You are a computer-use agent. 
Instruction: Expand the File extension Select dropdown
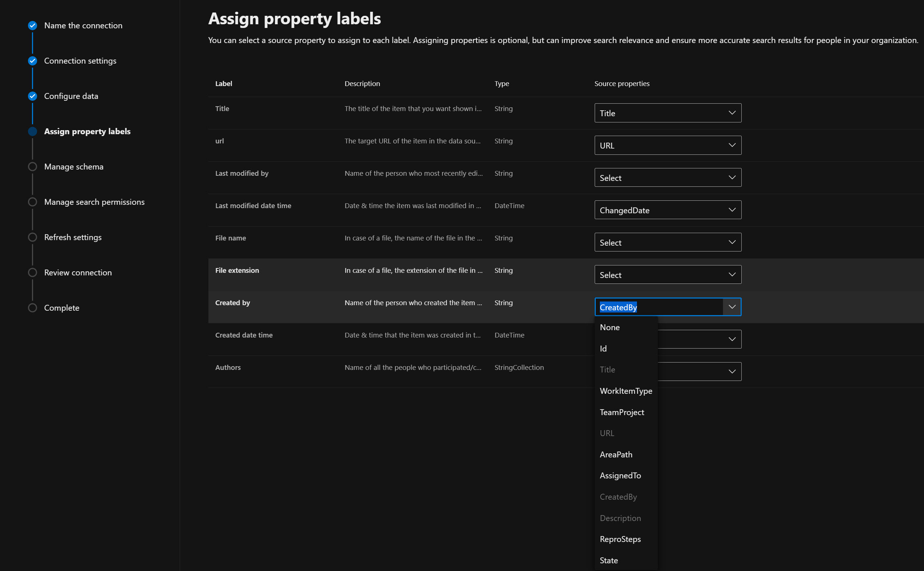(x=667, y=275)
